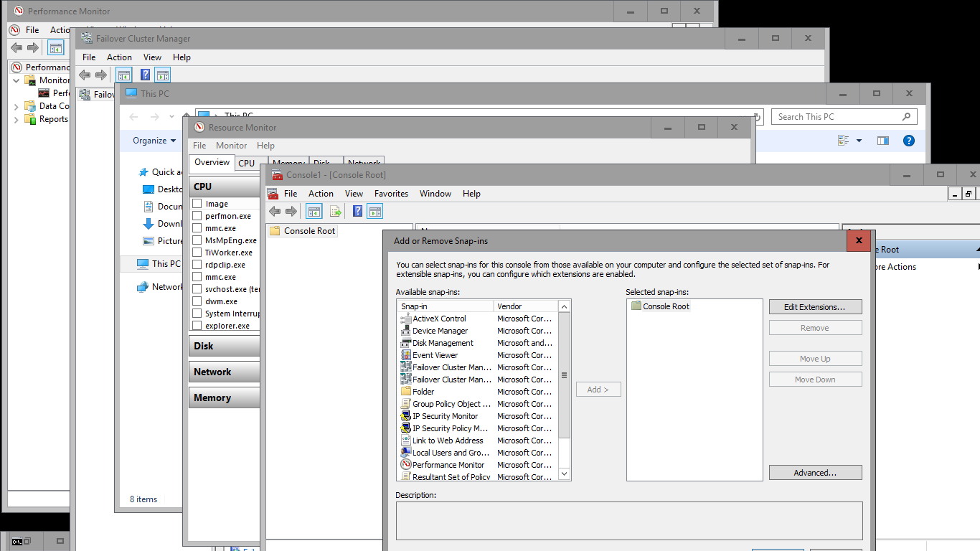Switch to the CPU tab in Resource Monitor
Viewport: 980px width, 551px height.
tap(247, 163)
